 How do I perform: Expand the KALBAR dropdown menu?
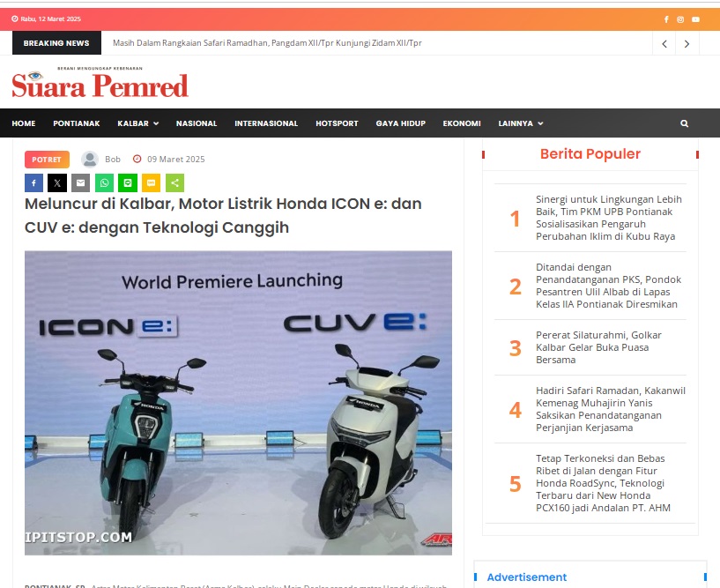click(137, 123)
